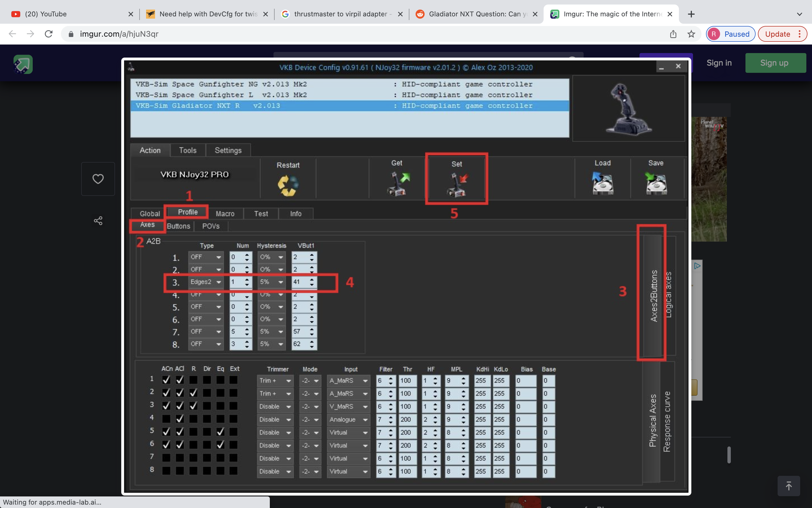Open Mode dropdown for axis 2
This screenshot has width=812, height=508.
pos(310,393)
